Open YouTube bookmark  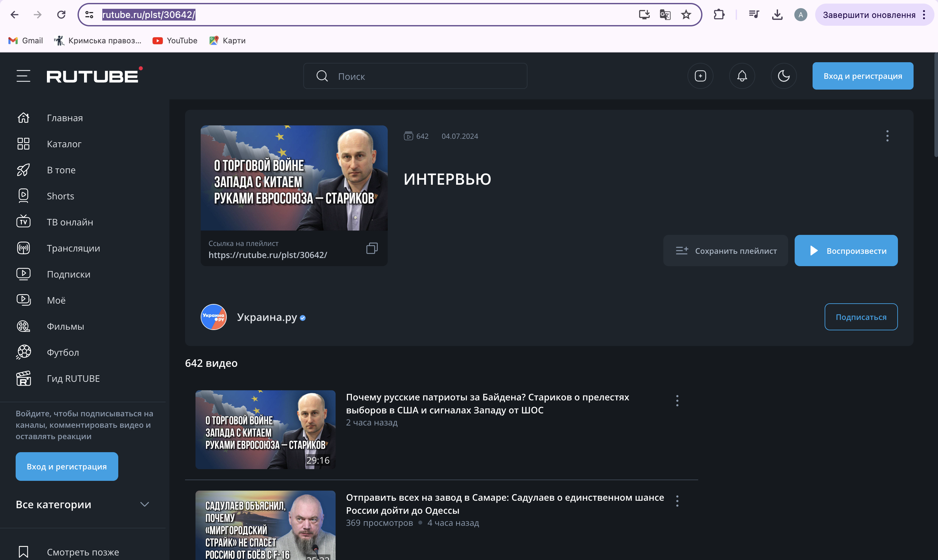click(175, 40)
